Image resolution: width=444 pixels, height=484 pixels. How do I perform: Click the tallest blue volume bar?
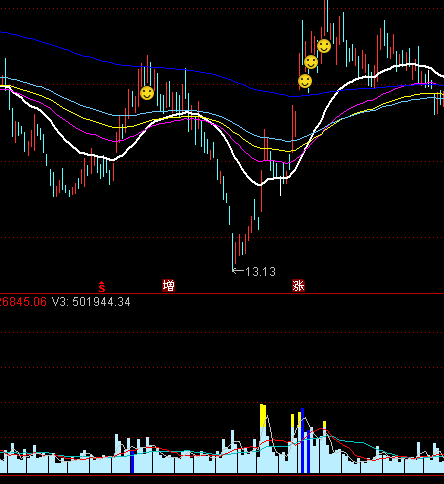click(303, 440)
